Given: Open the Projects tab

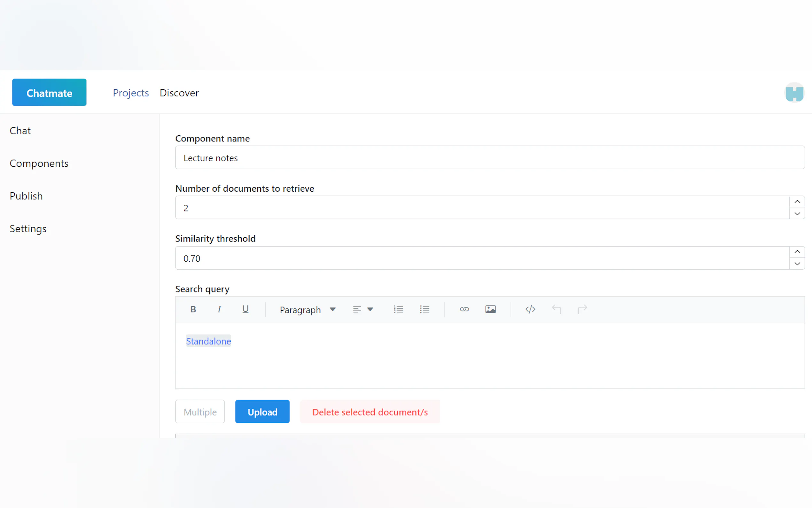Looking at the screenshot, I should [x=130, y=93].
